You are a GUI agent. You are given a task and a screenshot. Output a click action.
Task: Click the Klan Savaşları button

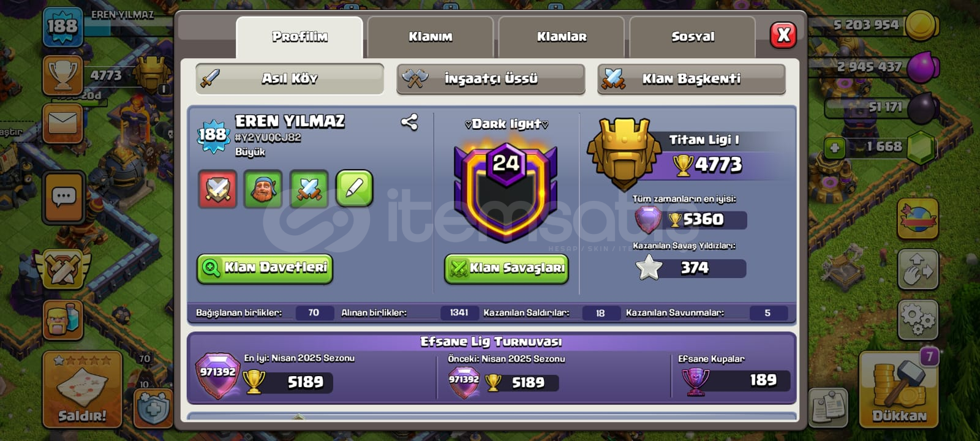pos(507,268)
